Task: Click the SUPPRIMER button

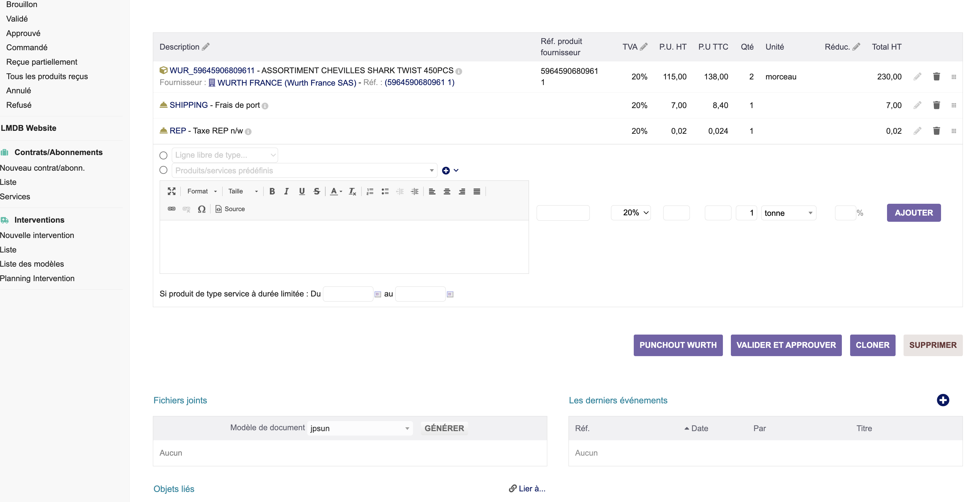Action: click(x=933, y=345)
